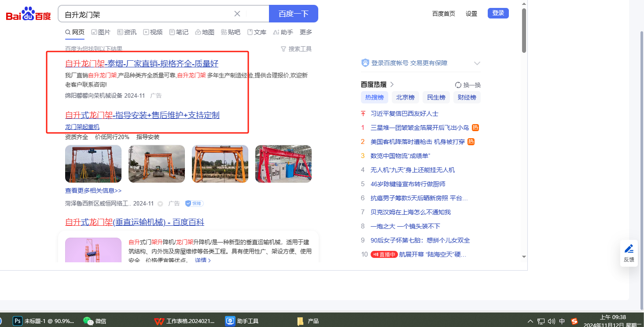Open the 自升式龙门架 百度百科 result
This screenshot has width=644, height=327.
pos(135,222)
